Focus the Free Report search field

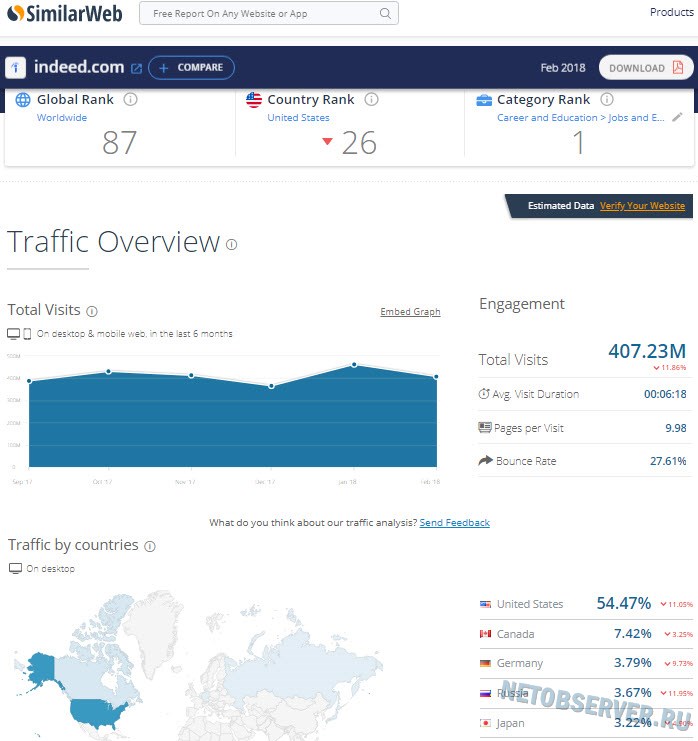[x=268, y=13]
